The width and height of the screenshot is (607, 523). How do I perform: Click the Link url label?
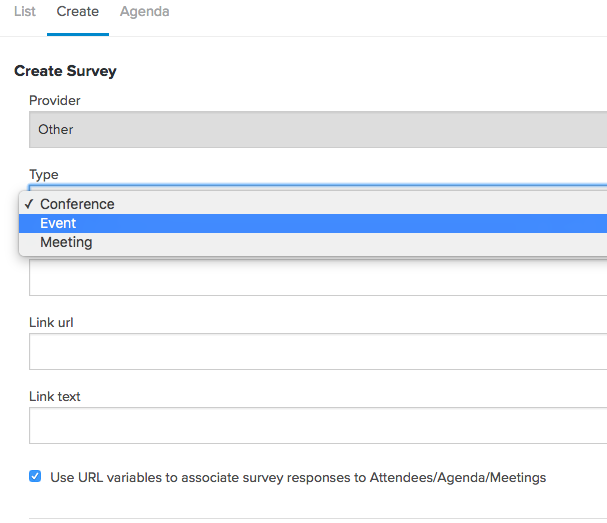(x=51, y=322)
